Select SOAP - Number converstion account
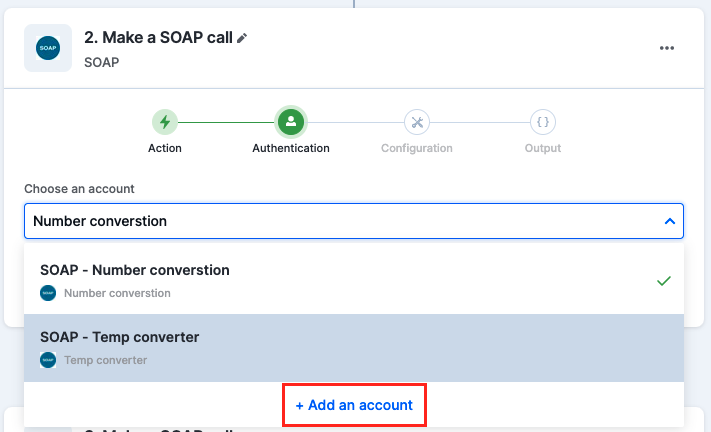The width and height of the screenshot is (711, 432). [354, 281]
